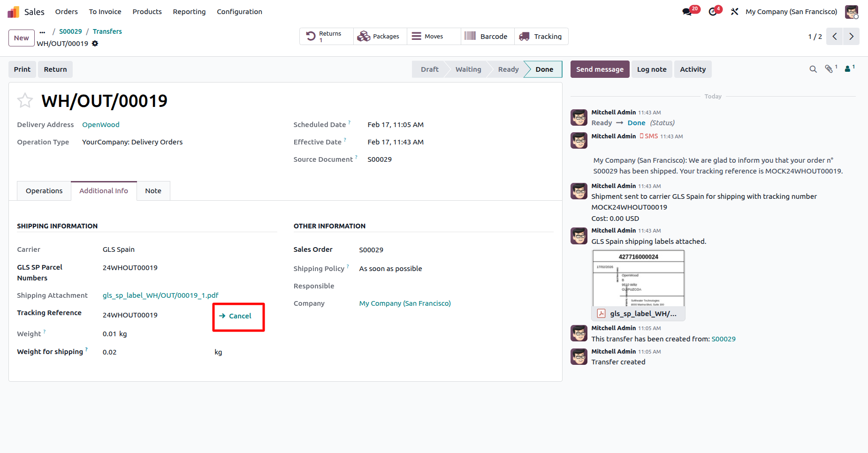Open the Sales app home icon
This screenshot has width=868, height=453.
[13, 12]
